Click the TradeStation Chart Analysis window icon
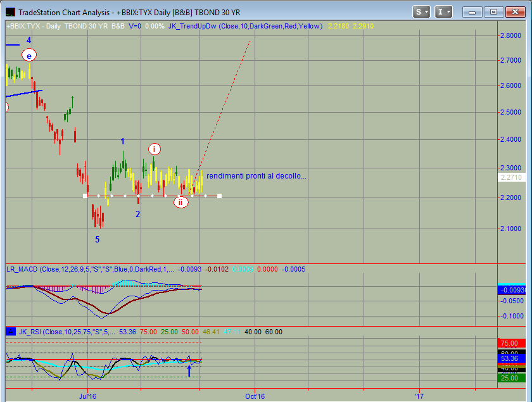Viewport: 532px width, 402px height. (x=11, y=13)
